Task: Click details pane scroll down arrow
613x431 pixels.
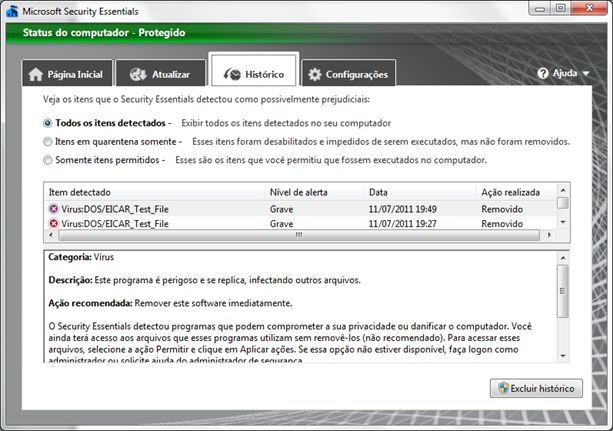Action: 563,356
